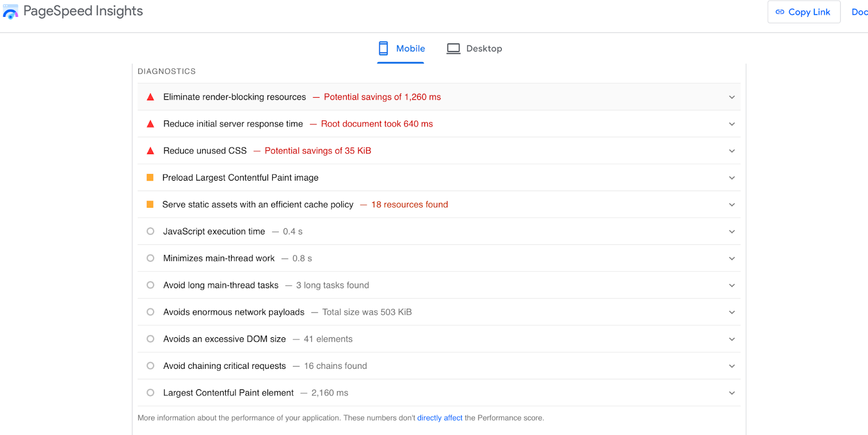Viewport: 868px width, 435px height.
Task: Click red triangle beside Eliminate render-blocking resources
Action: coord(150,97)
